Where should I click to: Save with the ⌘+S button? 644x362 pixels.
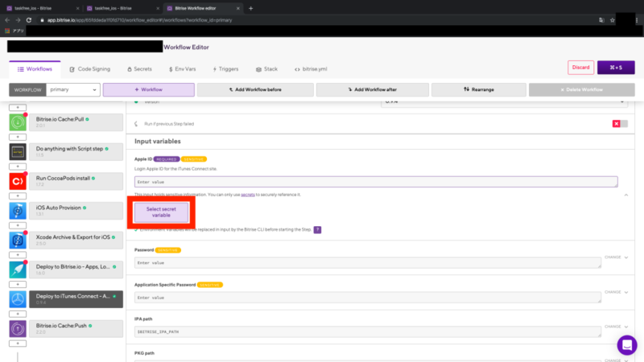click(x=616, y=68)
